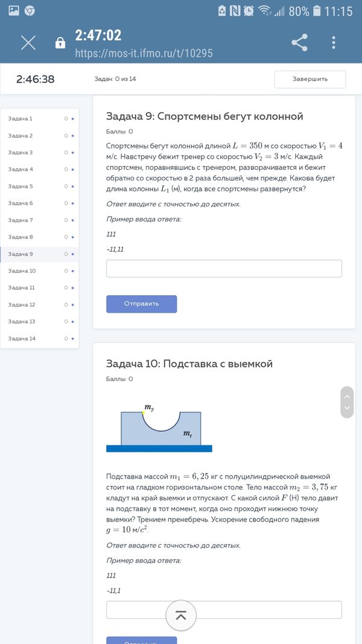Tap the down chevron on side scroller

[347, 408]
